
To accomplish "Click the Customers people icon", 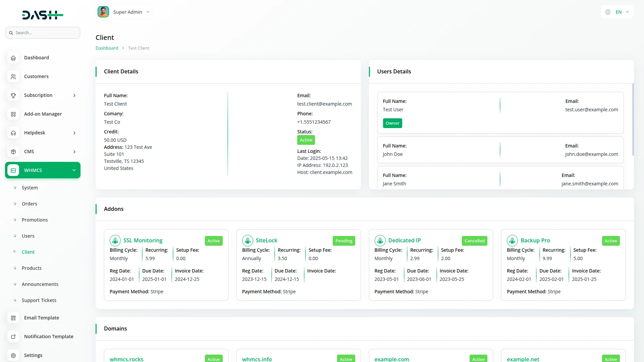I will (13, 76).
